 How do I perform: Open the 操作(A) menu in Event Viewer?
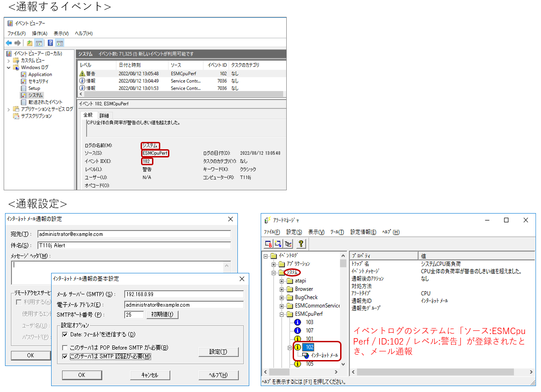[x=39, y=33]
